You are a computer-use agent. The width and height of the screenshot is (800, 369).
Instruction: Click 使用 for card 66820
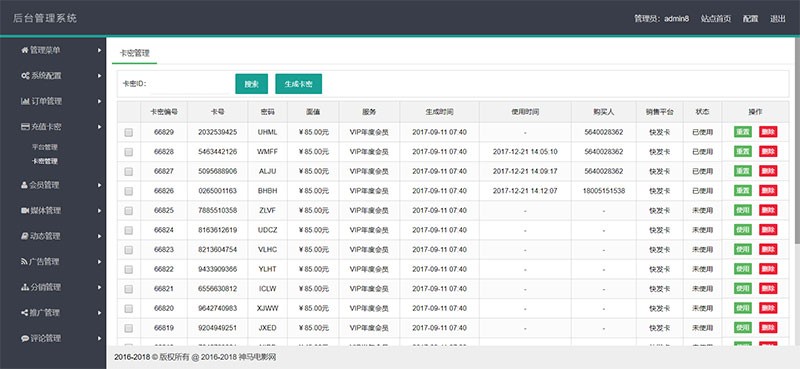pyautogui.click(x=743, y=308)
